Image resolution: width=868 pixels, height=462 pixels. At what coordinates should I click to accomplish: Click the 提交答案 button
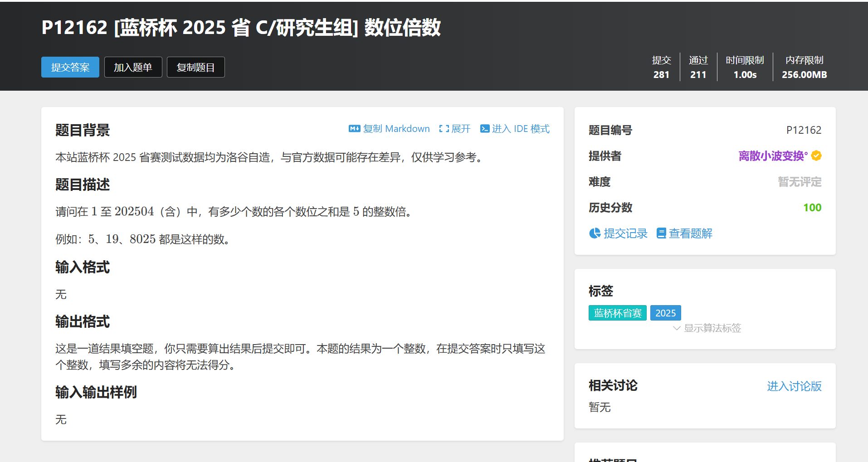(70, 67)
